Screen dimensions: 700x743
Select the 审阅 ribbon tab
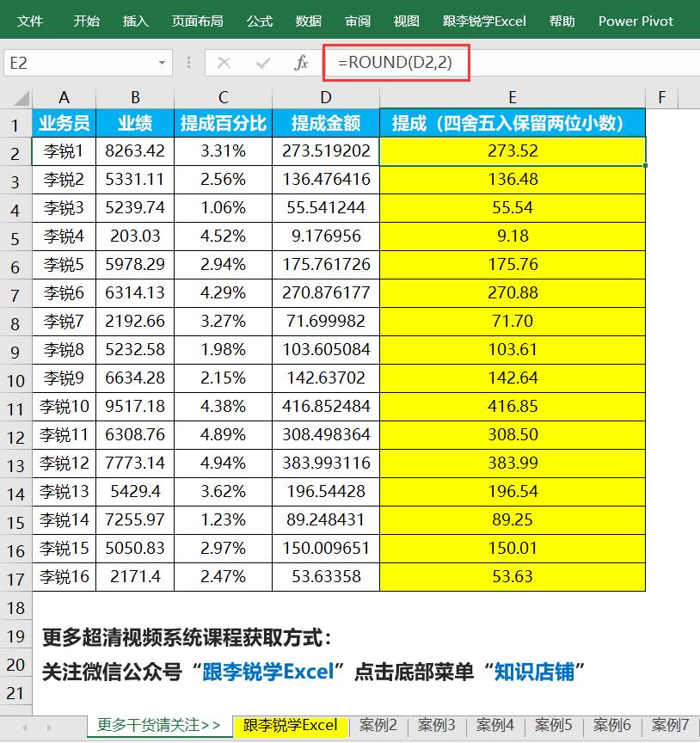pyautogui.click(x=356, y=21)
